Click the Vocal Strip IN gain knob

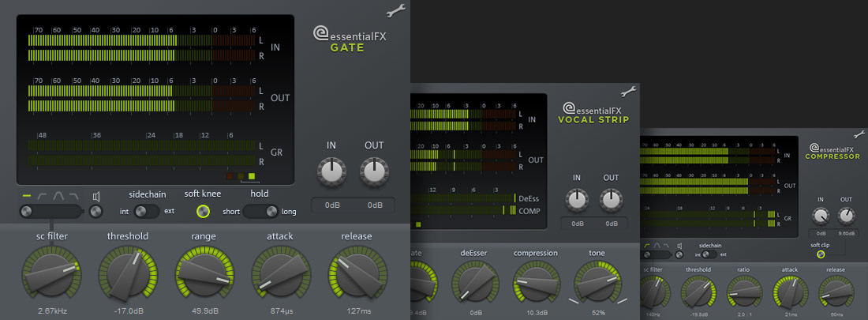tap(577, 200)
